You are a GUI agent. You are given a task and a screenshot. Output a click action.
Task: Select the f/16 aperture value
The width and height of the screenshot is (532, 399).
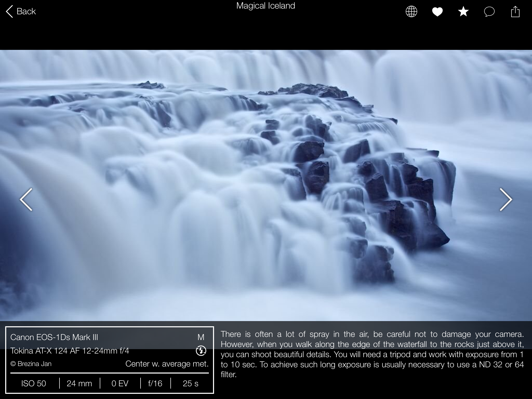(x=155, y=383)
